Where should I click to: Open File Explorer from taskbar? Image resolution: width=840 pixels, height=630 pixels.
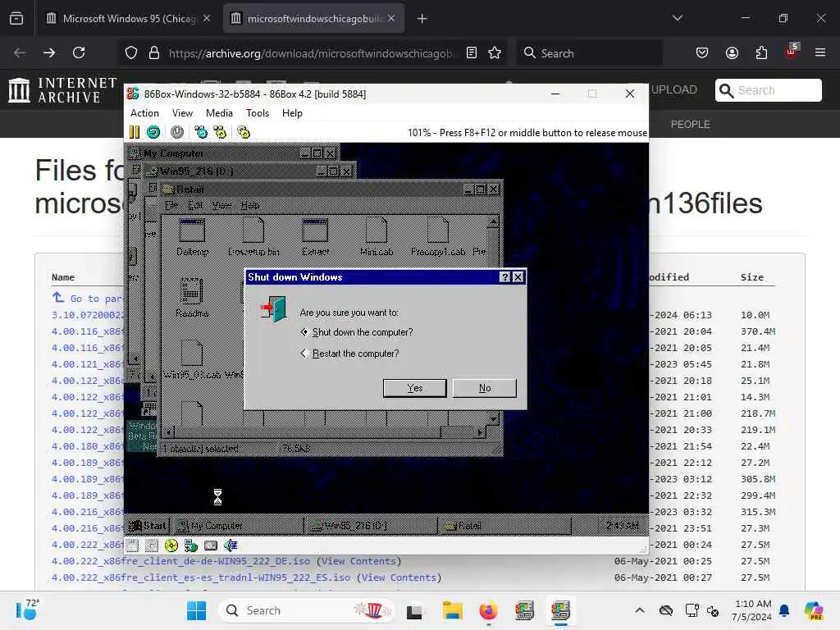(x=452, y=610)
